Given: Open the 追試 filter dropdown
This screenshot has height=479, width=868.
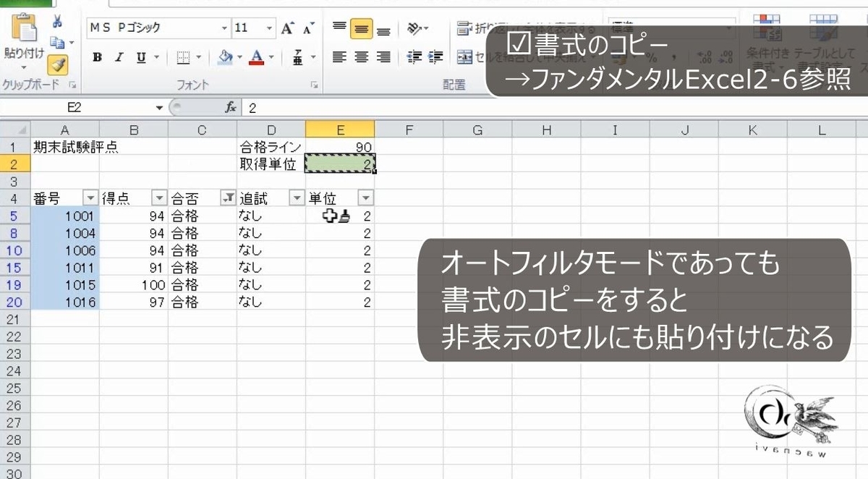Looking at the screenshot, I should 297,198.
